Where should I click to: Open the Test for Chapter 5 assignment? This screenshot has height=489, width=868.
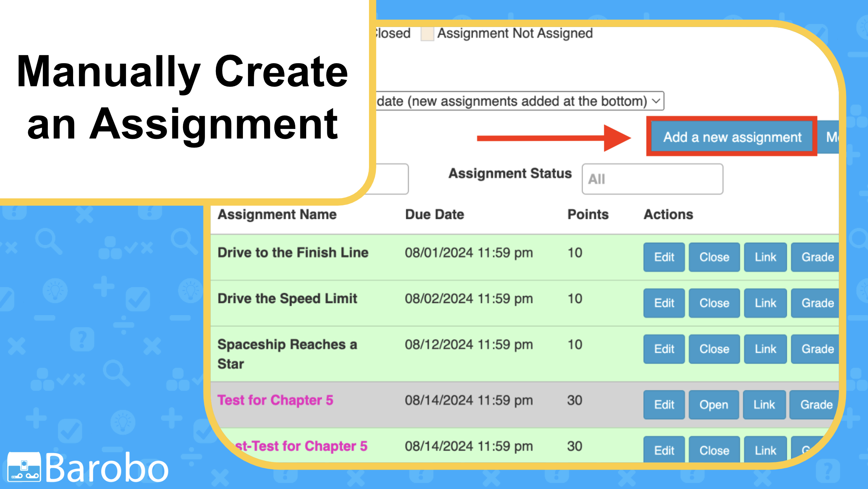(713, 405)
